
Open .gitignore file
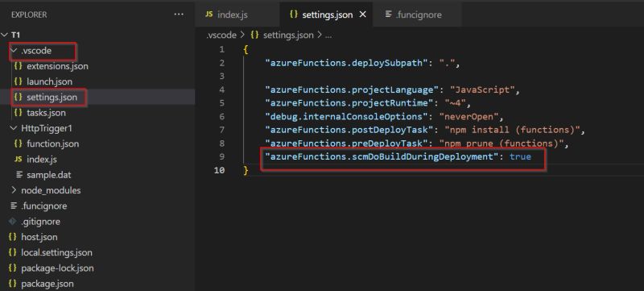41,222
